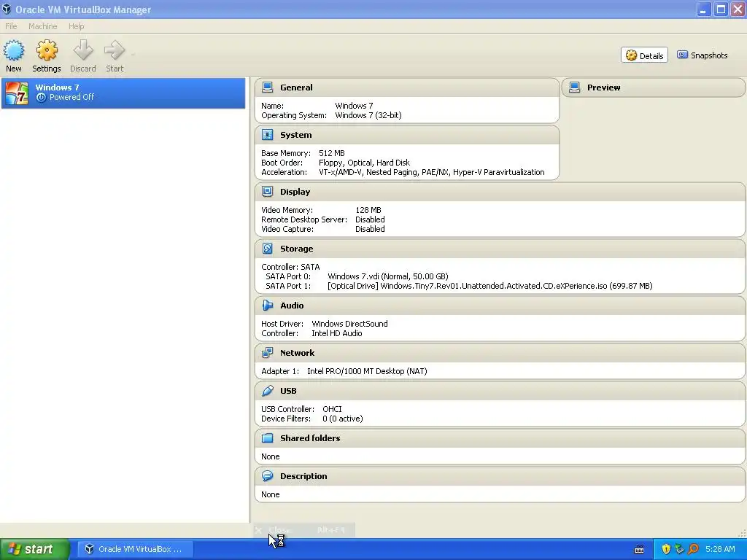
Task: Click the security shield tray icon
Action: click(666, 549)
